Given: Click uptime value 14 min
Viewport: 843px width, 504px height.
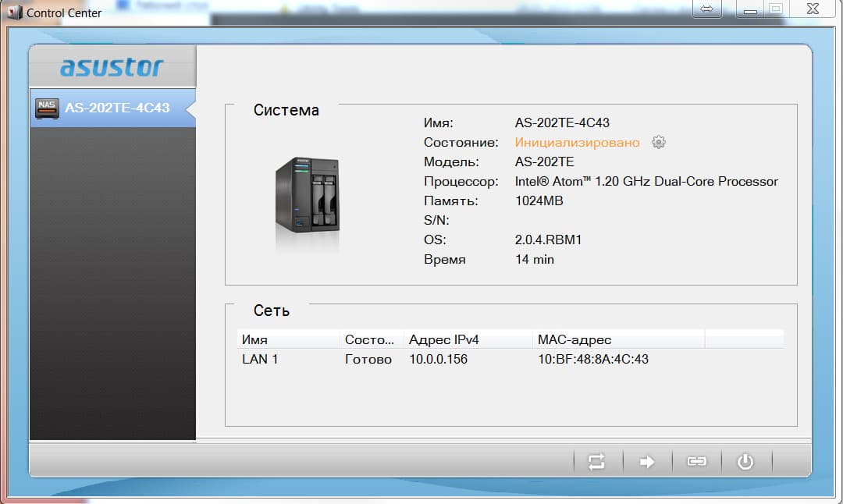Looking at the screenshot, I should 535,260.
